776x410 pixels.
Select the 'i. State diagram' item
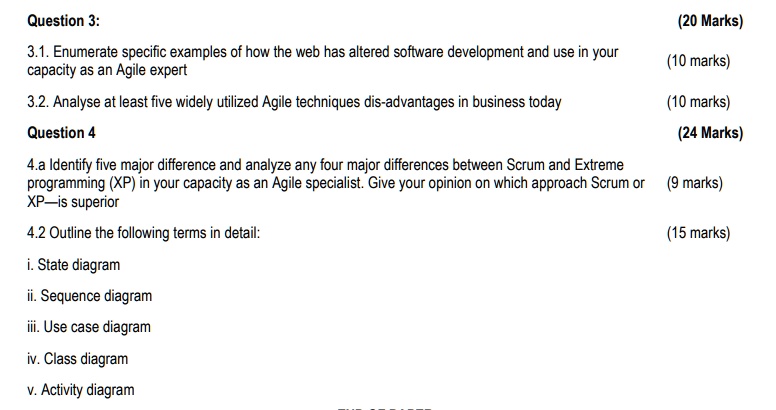(x=74, y=265)
